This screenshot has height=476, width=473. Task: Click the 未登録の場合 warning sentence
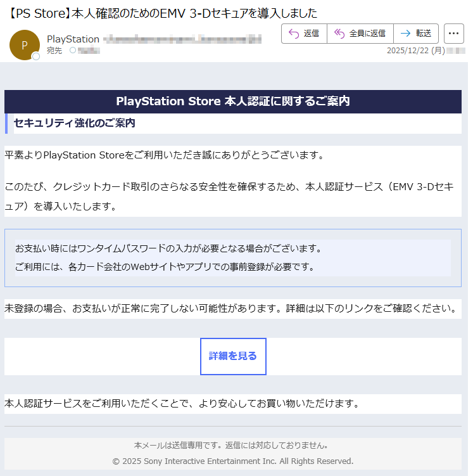(x=230, y=309)
